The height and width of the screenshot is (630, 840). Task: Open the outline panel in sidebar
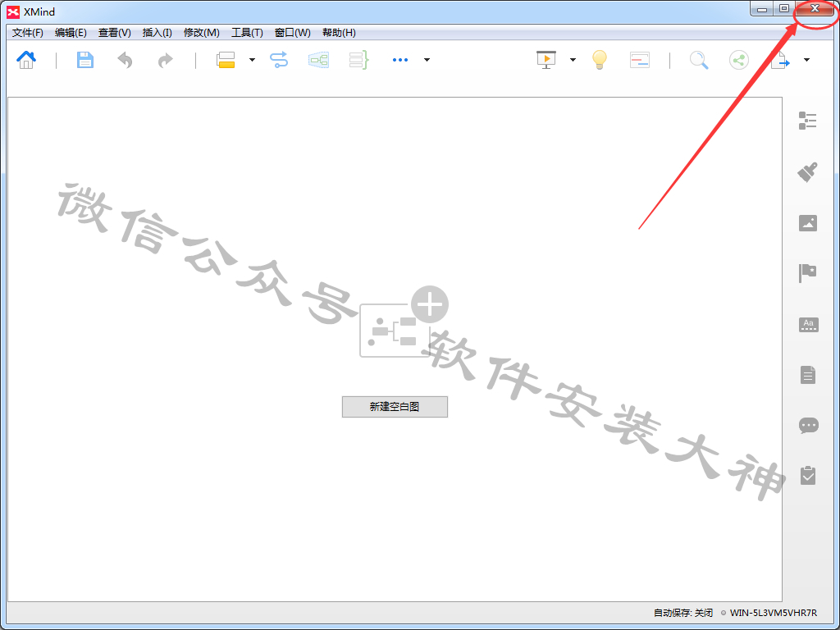808,121
